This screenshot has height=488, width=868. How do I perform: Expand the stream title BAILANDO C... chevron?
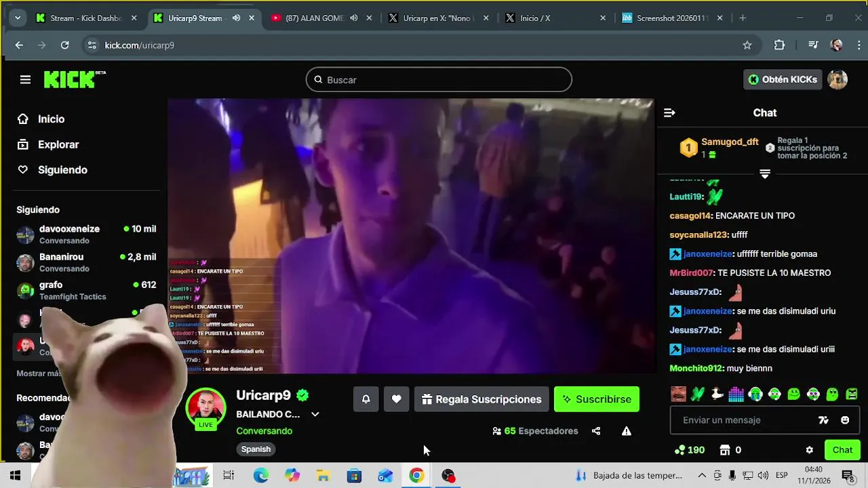click(315, 414)
